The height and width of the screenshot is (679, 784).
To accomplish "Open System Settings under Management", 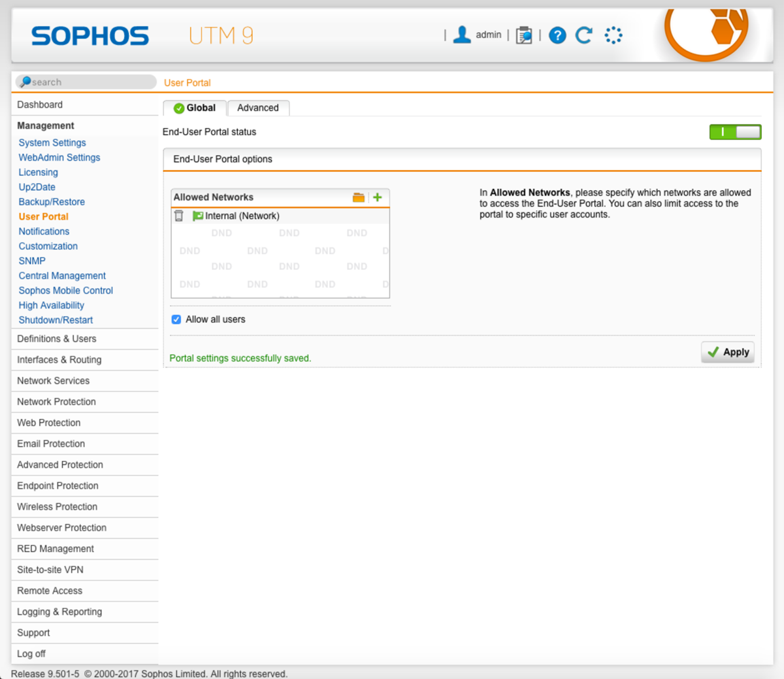I will (52, 142).
